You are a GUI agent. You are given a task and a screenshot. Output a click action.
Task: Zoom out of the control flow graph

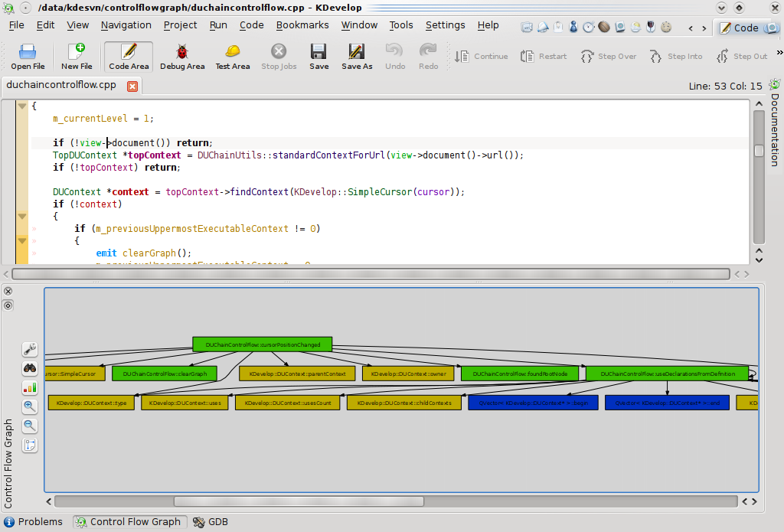[x=29, y=426]
